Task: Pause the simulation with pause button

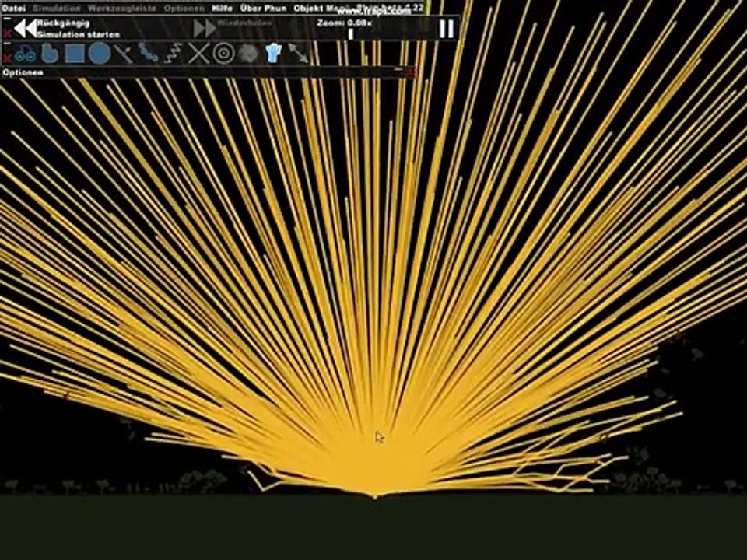Action: (x=447, y=29)
